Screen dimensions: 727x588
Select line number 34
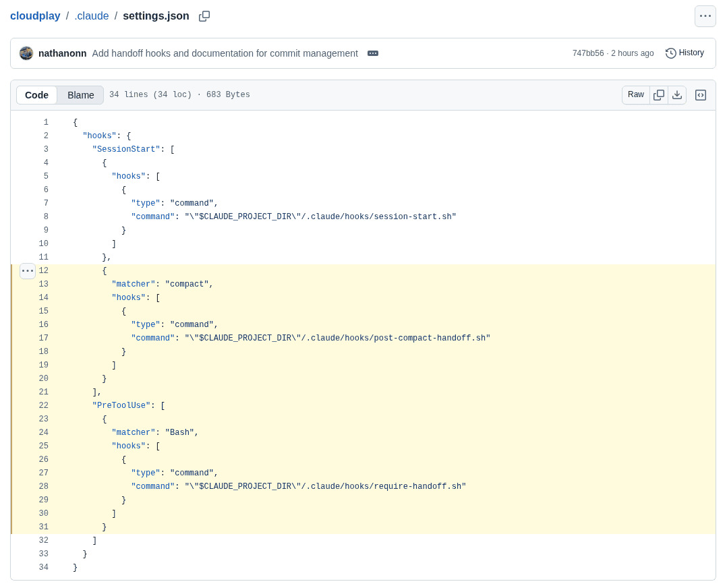[44, 567]
